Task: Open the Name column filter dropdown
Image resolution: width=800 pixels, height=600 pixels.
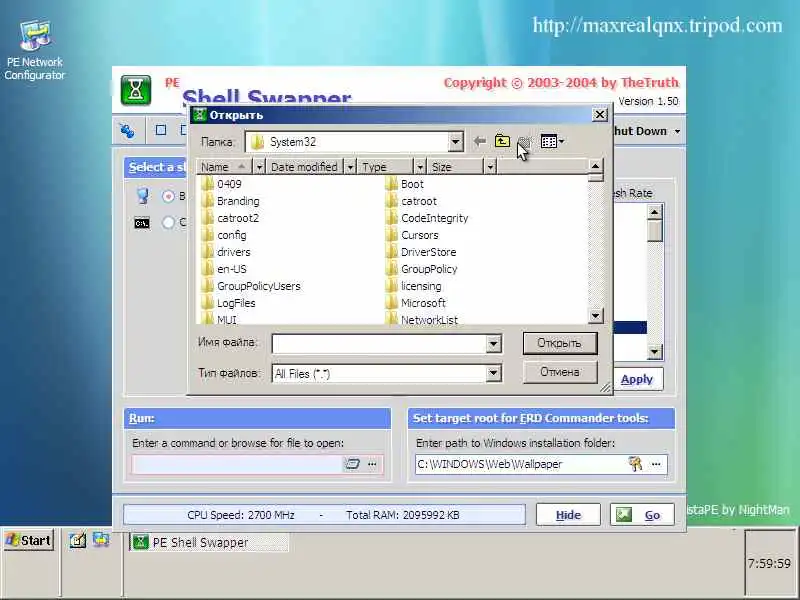Action: click(259, 166)
